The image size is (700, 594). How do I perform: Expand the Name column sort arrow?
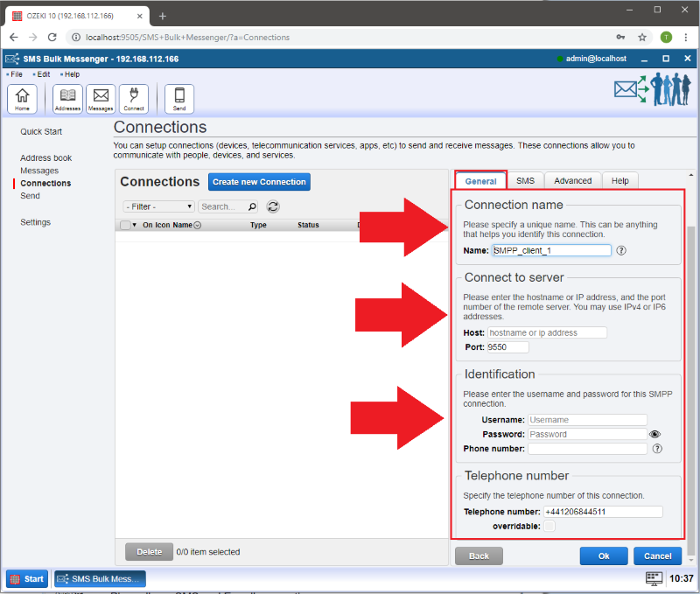pos(197,226)
